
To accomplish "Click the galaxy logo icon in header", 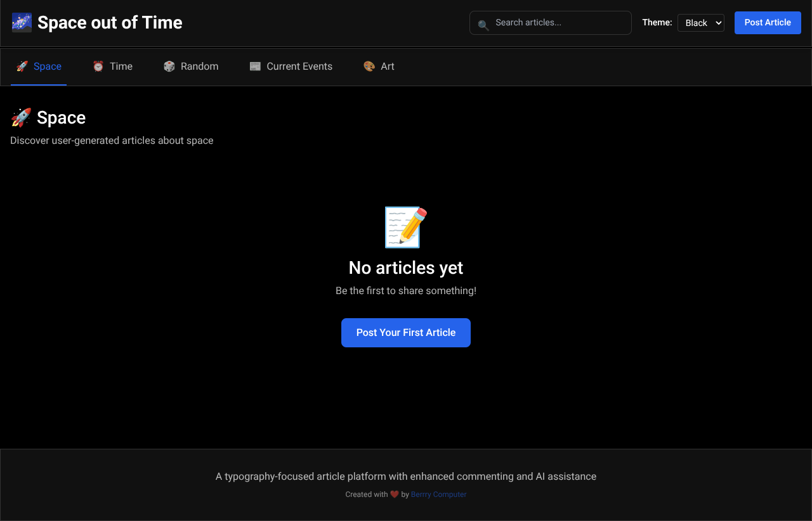I will point(22,23).
